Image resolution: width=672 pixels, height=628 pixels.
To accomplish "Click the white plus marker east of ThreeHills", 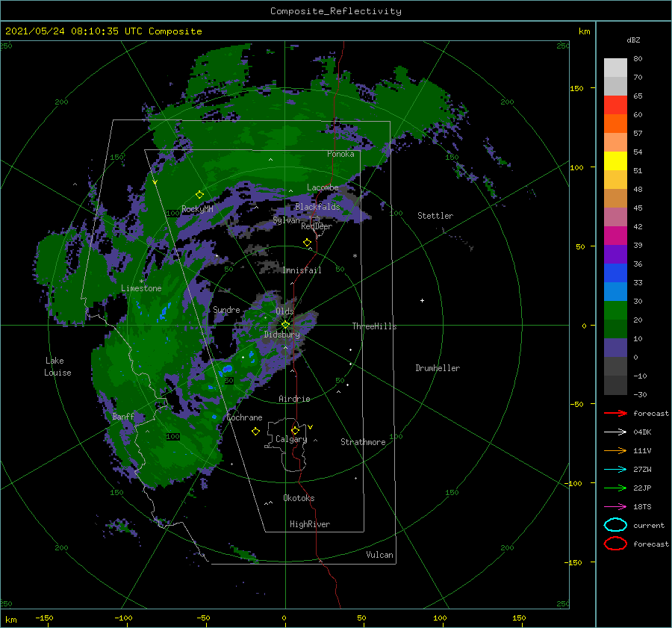I will (422, 300).
